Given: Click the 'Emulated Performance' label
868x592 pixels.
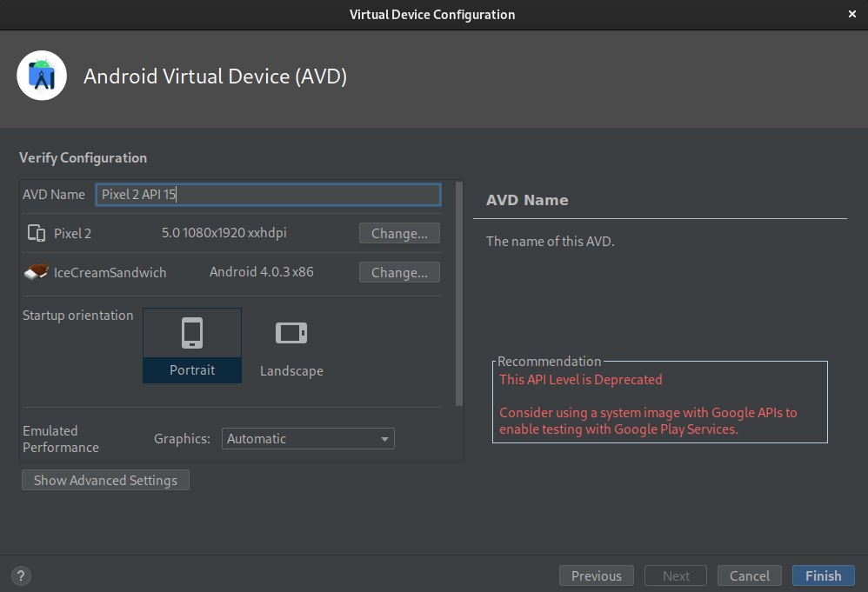Looking at the screenshot, I should (x=61, y=439).
